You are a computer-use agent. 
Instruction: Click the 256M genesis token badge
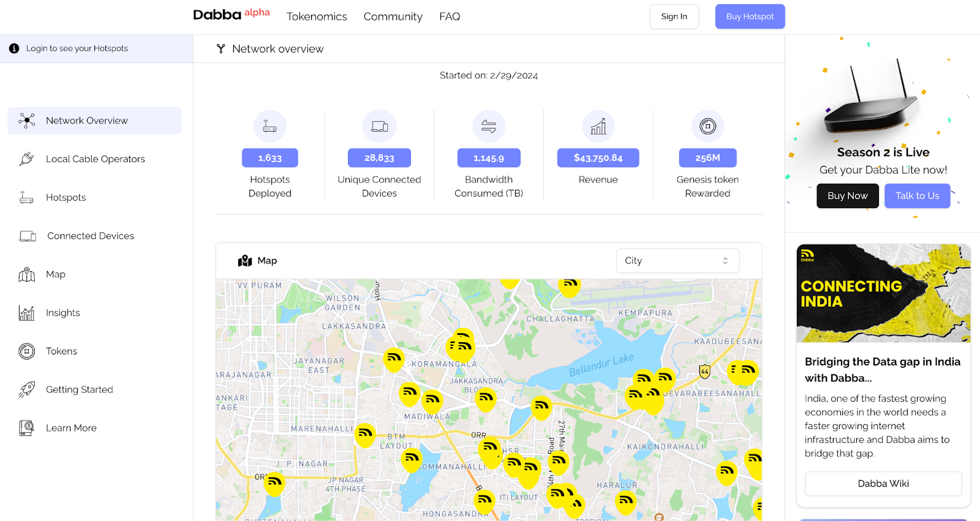click(x=708, y=158)
